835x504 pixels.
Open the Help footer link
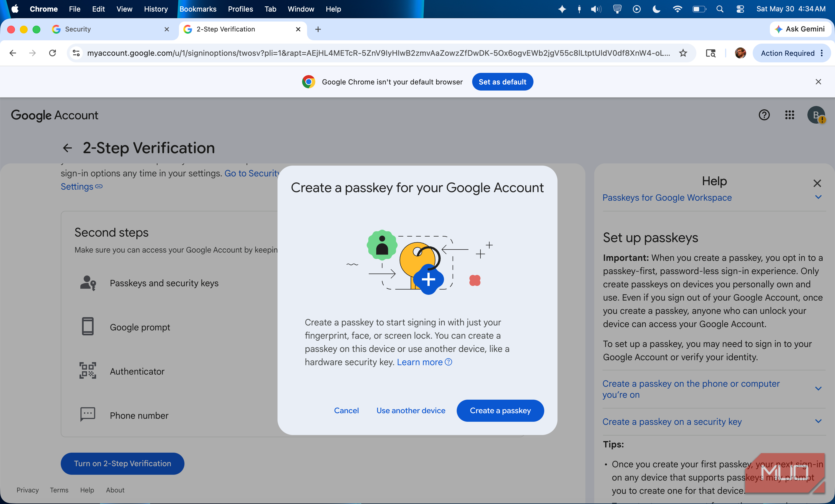[x=87, y=490]
